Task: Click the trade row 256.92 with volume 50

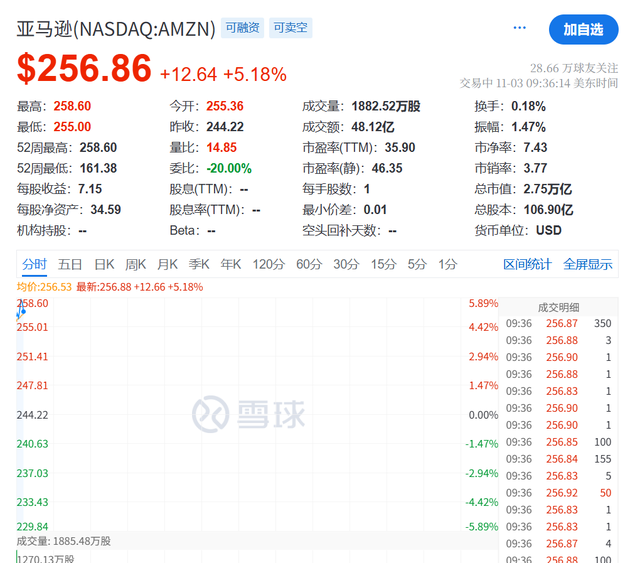Action: point(558,493)
